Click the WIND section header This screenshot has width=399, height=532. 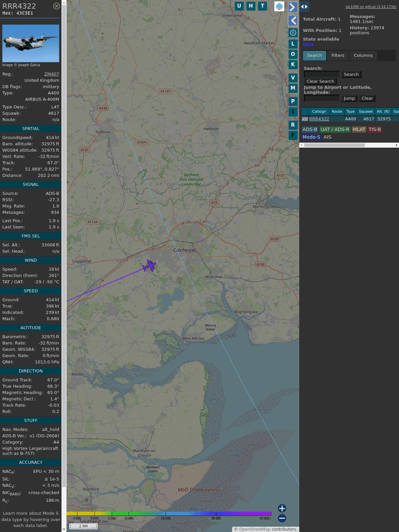pos(31,260)
